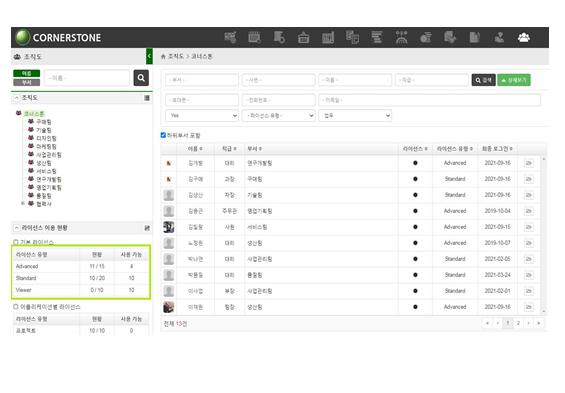Sort the table by 라이선스 유형 column

tap(454, 149)
